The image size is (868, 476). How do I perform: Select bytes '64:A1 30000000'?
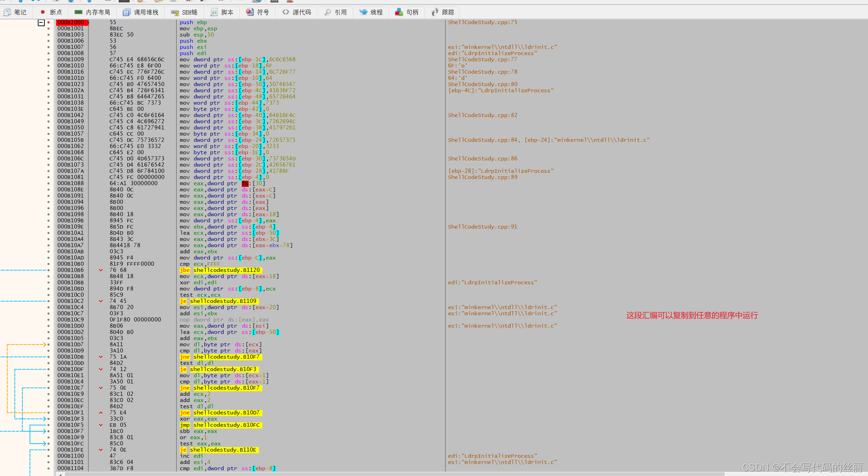click(133, 183)
